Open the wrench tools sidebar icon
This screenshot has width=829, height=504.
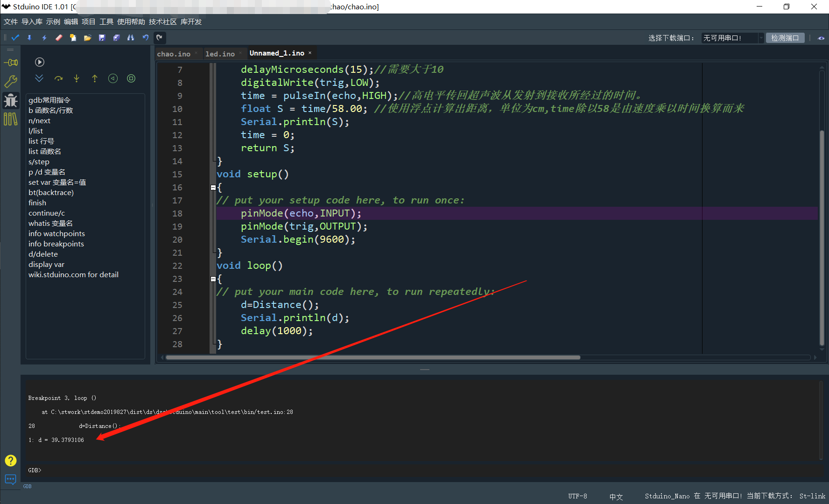(11, 82)
